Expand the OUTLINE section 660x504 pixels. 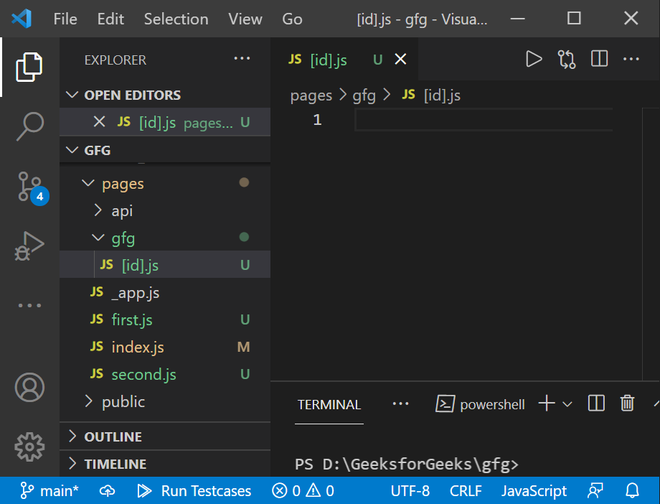(112, 437)
